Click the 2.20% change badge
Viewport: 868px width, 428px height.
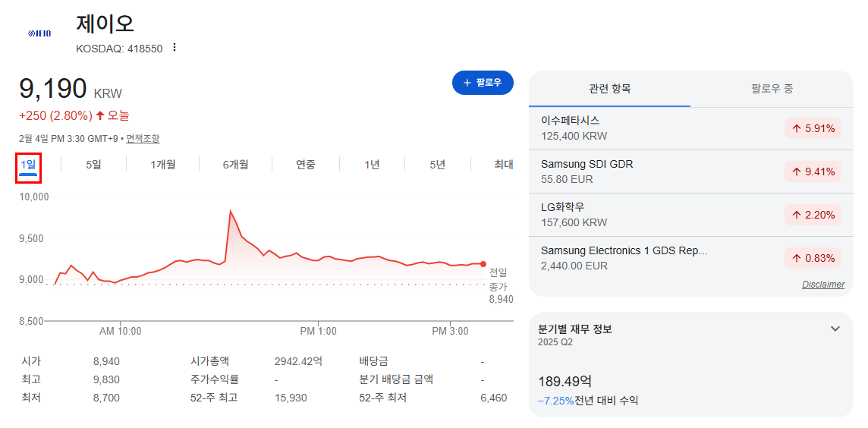coord(813,215)
